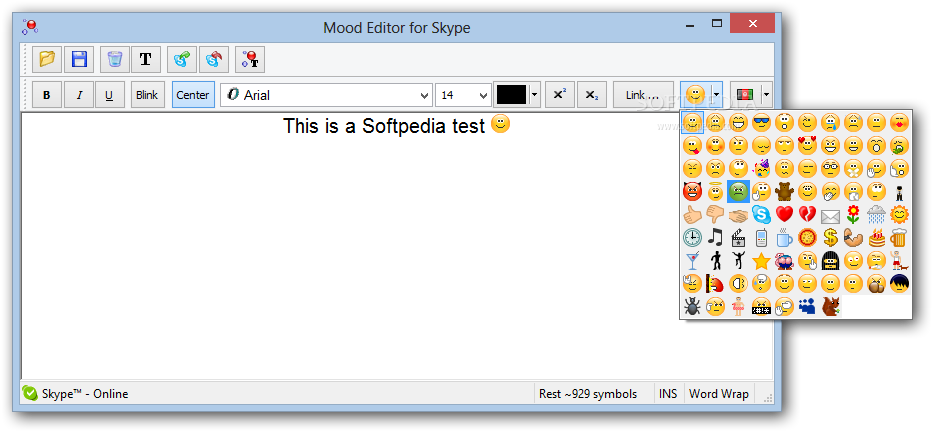Insert the squirrel emoticon
Image resolution: width=933 pixels, height=432 pixels.
tap(830, 306)
